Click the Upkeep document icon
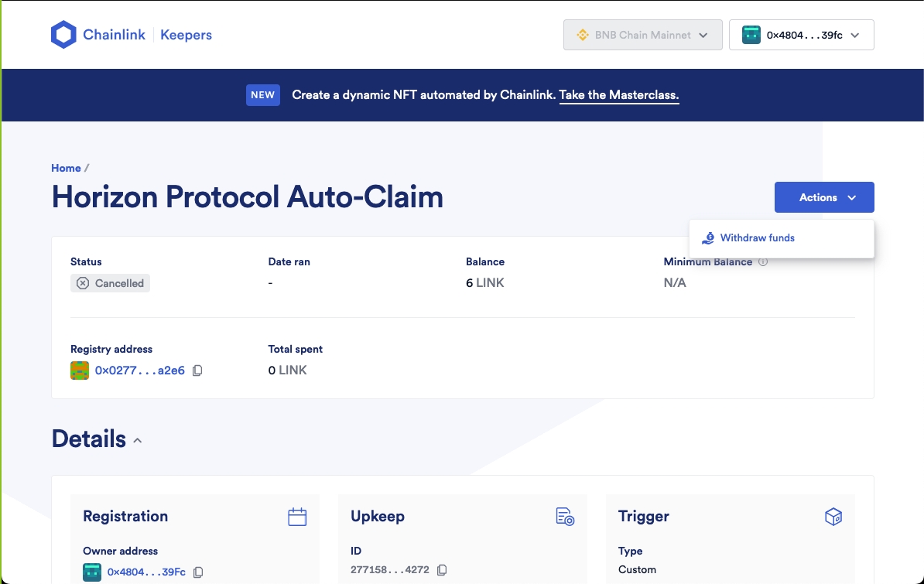Image resolution: width=924 pixels, height=584 pixels. pyautogui.click(x=565, y=517)
